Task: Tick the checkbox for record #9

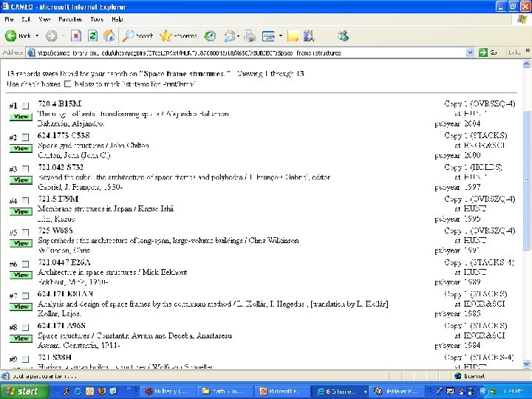Action: coord(25,359)
